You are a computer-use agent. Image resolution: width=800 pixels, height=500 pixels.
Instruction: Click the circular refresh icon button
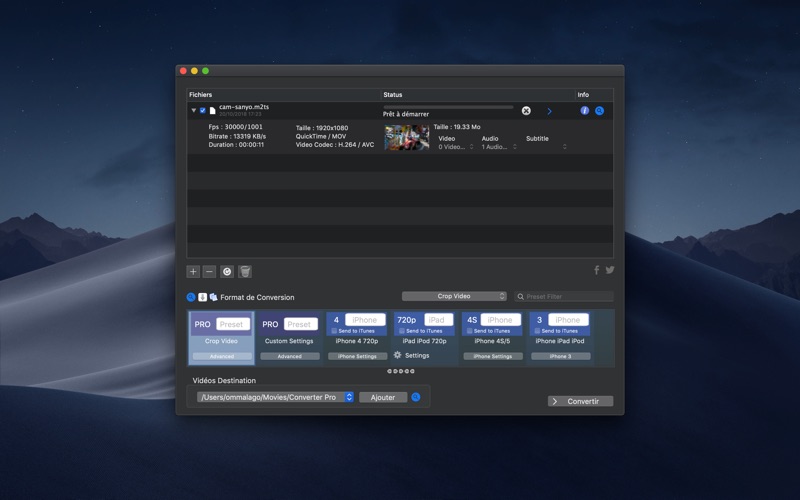click(227, 271)
